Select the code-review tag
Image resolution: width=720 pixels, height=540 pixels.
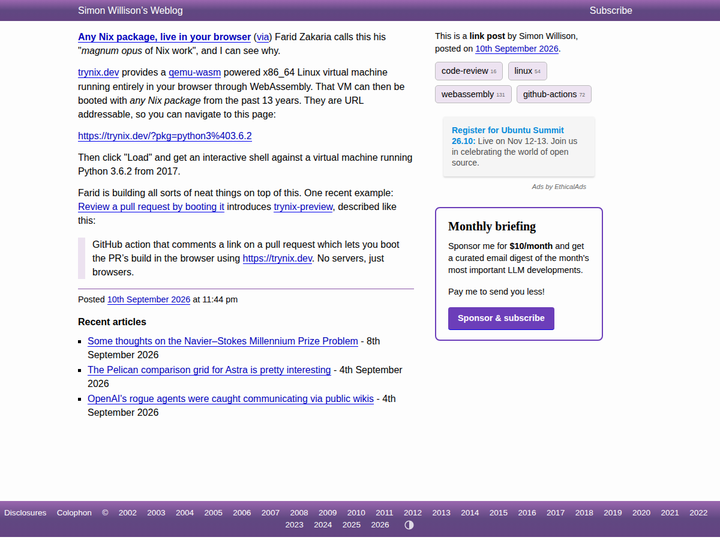468,71
